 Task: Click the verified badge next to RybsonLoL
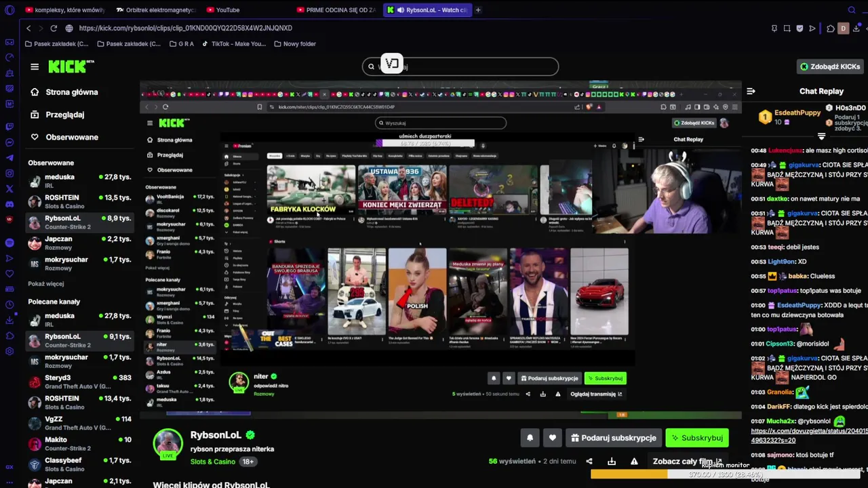click(x=250, y=435)
